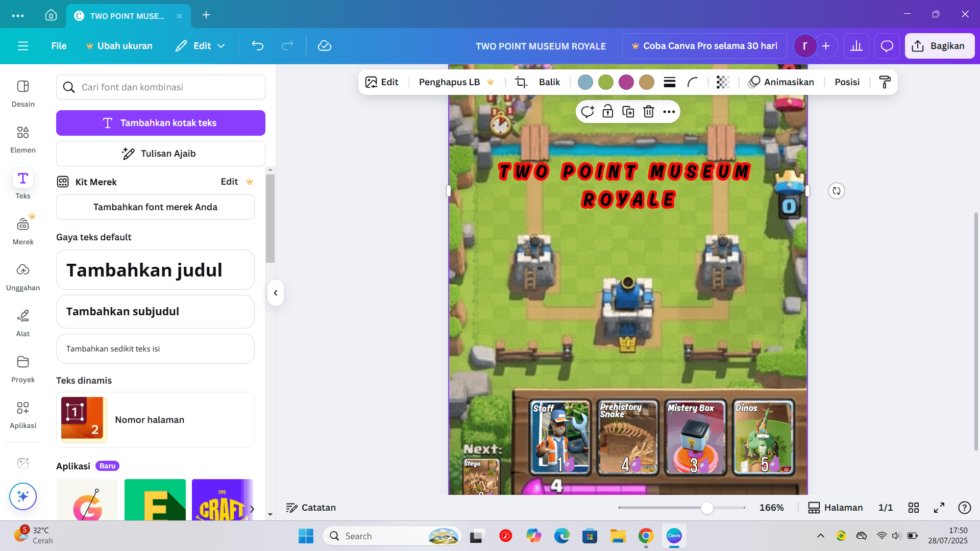Viewport: 980px width, 551px height.
Task: Select the green color swatch
Action: pos(606,82)
